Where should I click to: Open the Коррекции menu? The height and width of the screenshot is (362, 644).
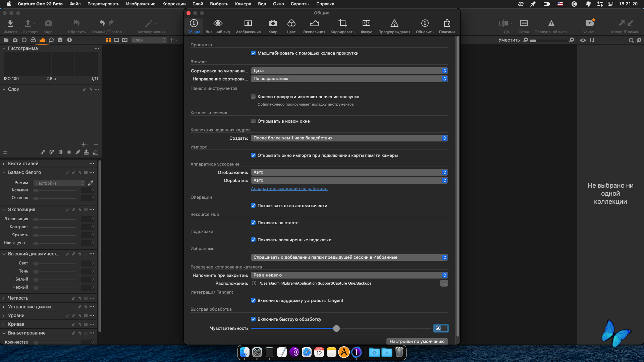[174, 4]
